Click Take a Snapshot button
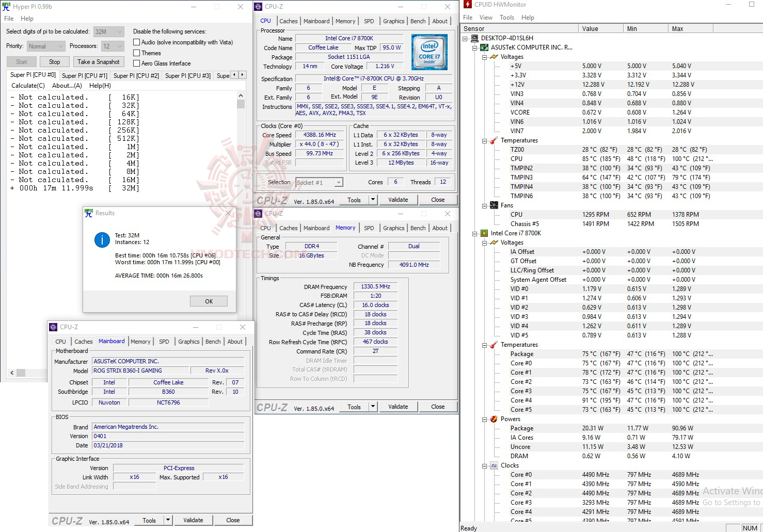Image resolution: width=763 pixels, height=532 pixels. tap(98, 62)
